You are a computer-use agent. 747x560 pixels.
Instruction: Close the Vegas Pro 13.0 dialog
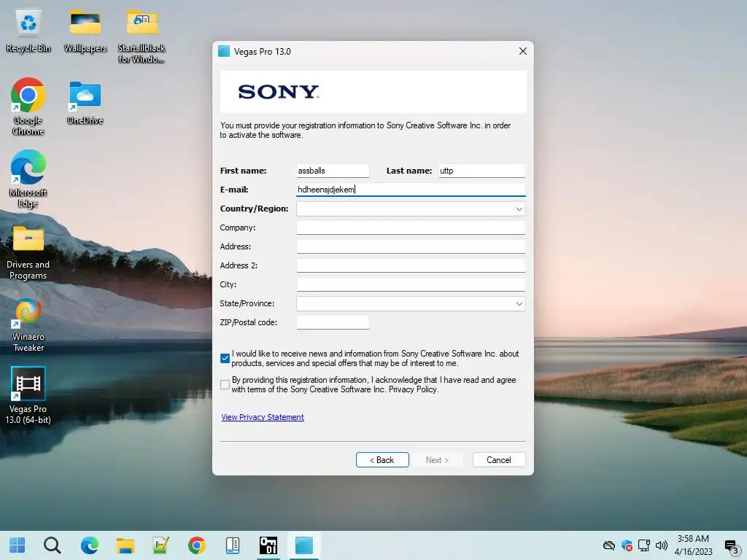point(522,51)
